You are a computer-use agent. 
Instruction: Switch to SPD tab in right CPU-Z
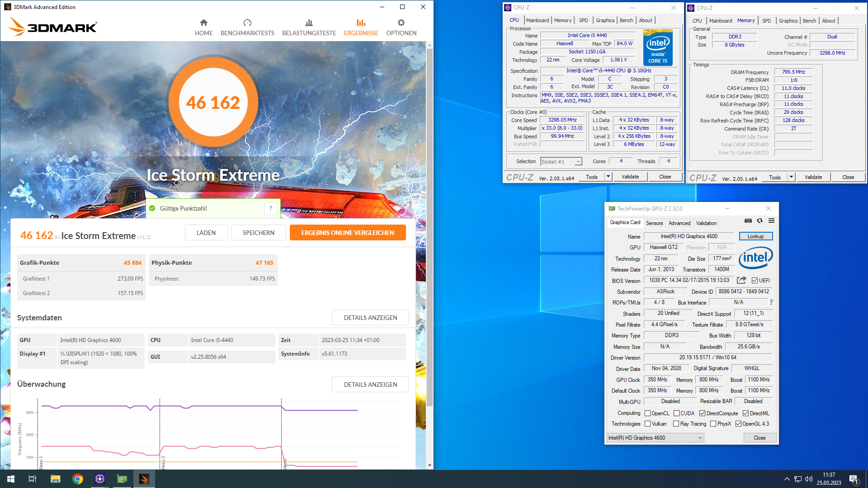(x=767, y=21)
